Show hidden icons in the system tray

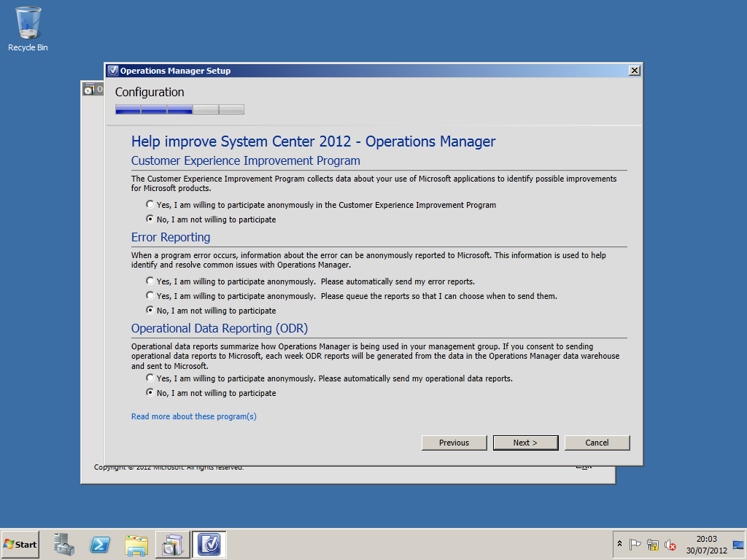click(619, 544)
